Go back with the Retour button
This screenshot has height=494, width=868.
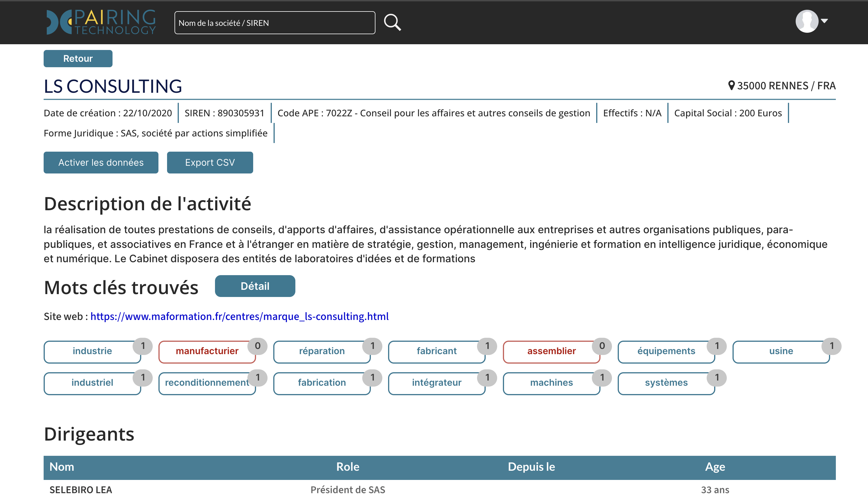pyautogui.click(x=78, y=58)
